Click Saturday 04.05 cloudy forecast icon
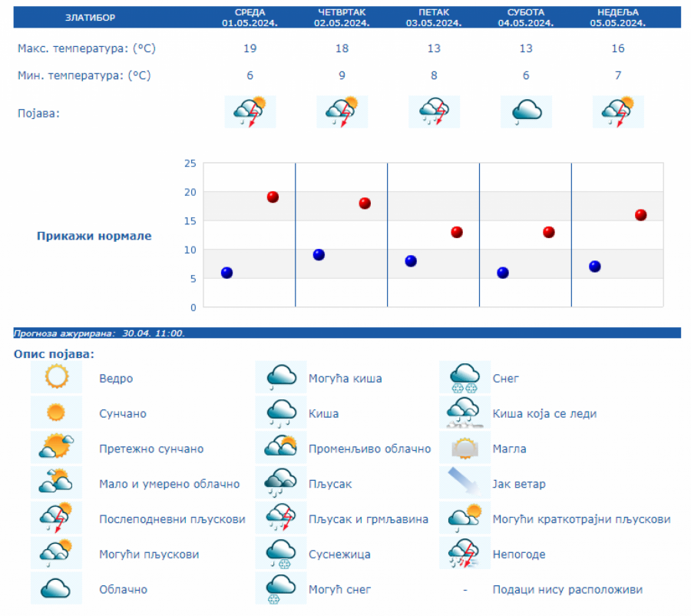 [x=526, y=111]
